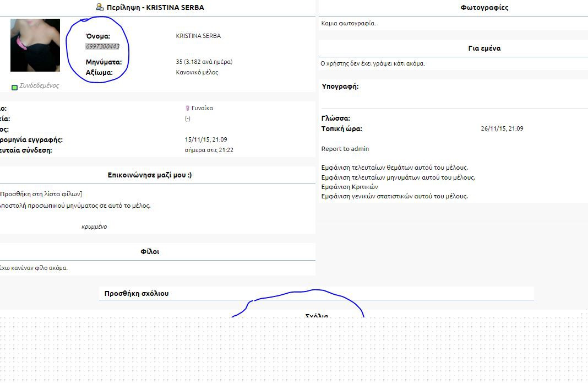Viewport: 588px width, 383px height.
Task: Open Εμφάνιση τελευταίων θεμάτων αυτού του μέλους
Action: (x=395, y=168)
